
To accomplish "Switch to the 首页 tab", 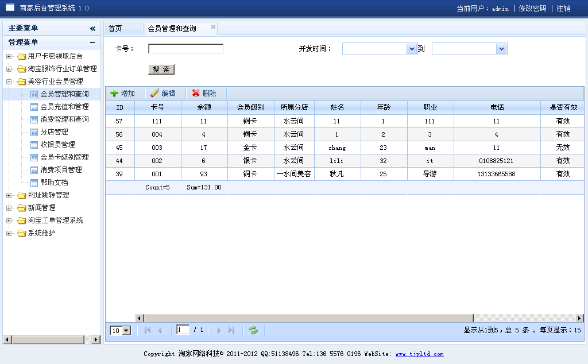I will tap(115, 29).
